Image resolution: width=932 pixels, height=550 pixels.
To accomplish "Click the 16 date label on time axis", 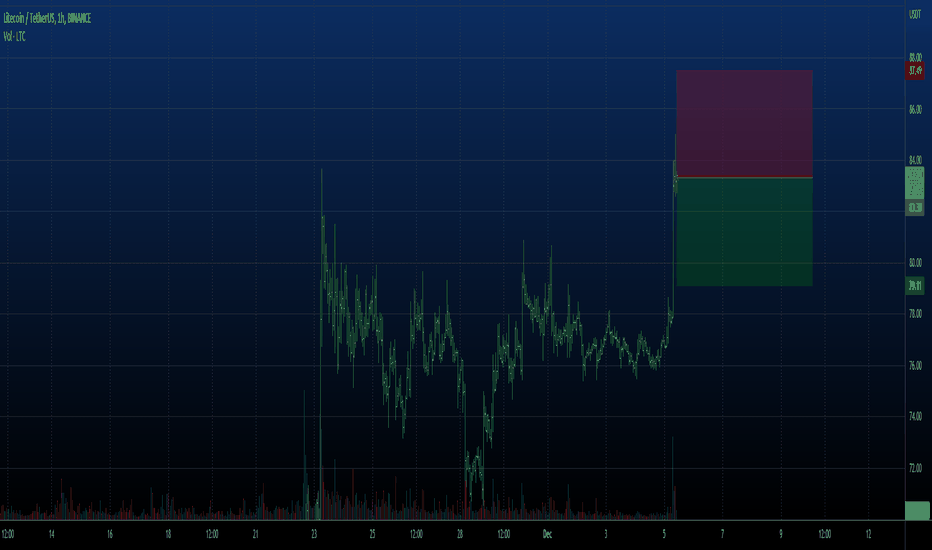I will pyautogui.click(x=109, y=535).
